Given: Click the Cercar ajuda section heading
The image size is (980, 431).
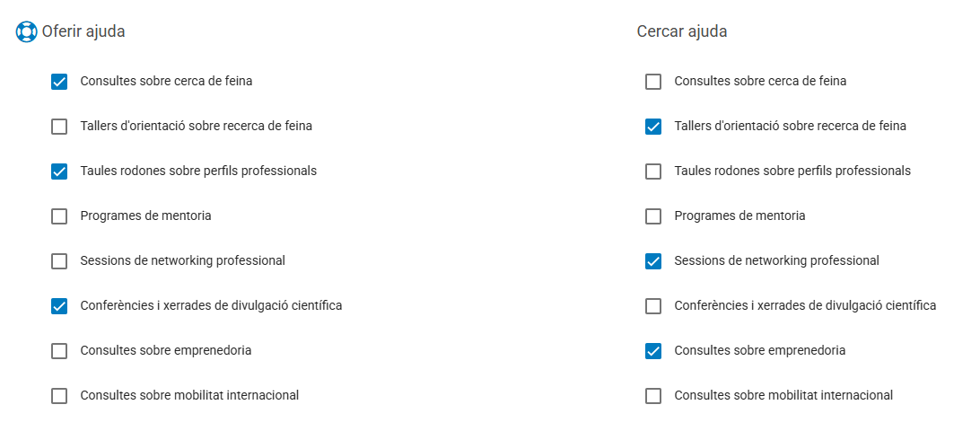Looking at the screenshot, I should 682,31.
